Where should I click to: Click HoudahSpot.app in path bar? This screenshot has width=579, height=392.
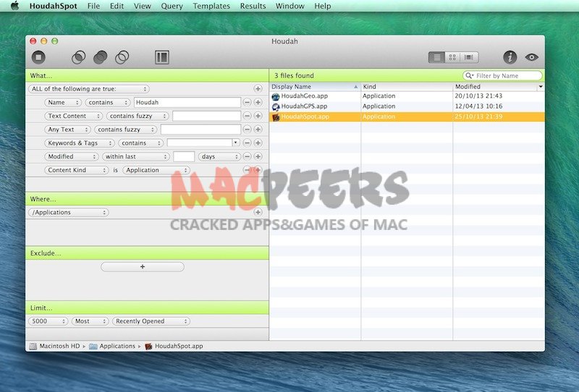click(174, 346)
